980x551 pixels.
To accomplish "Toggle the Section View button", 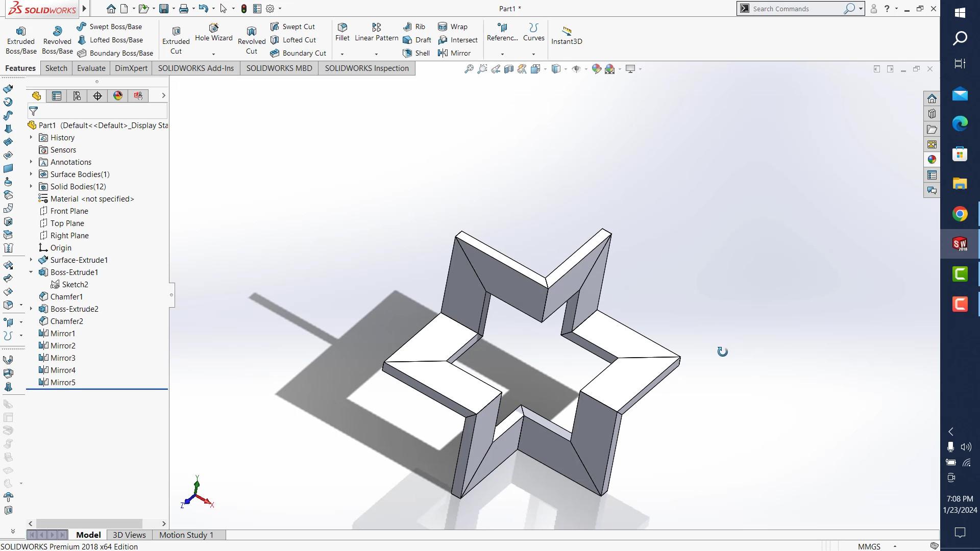I will (509, 69).
